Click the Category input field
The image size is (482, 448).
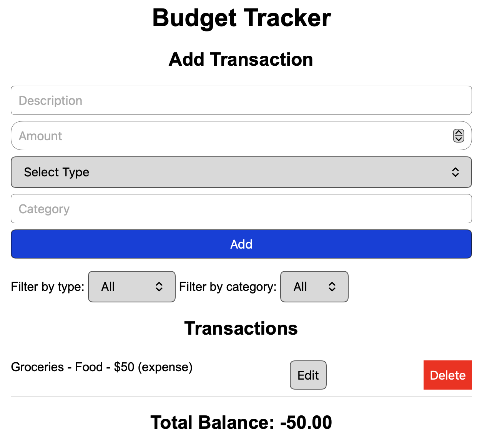click(x=241, y=209)
